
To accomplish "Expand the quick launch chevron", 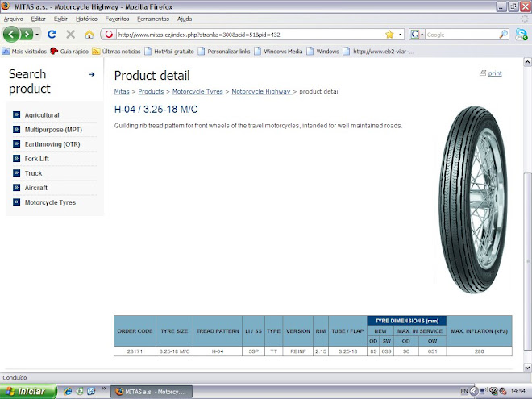I will click(103, 389).
